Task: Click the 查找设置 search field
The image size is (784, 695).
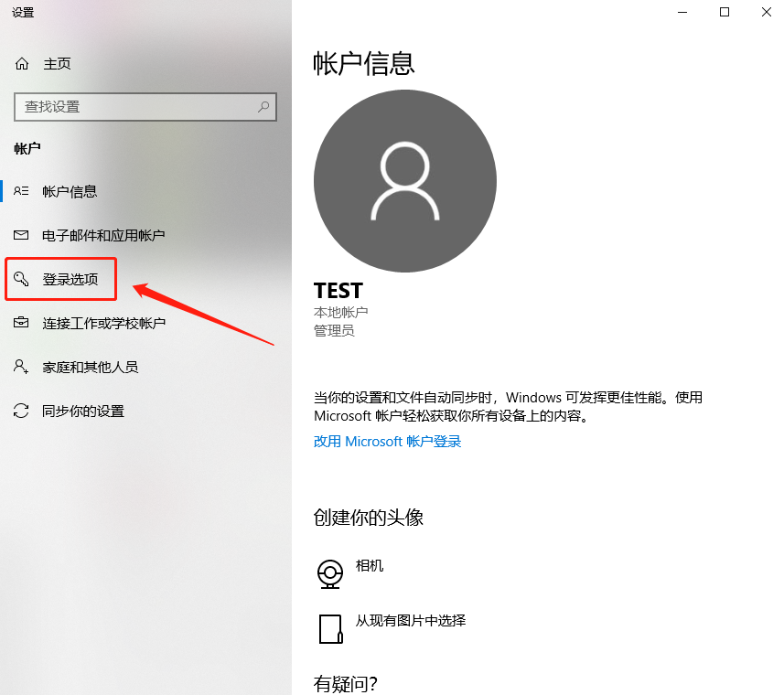Action: (x=145, y=106)
